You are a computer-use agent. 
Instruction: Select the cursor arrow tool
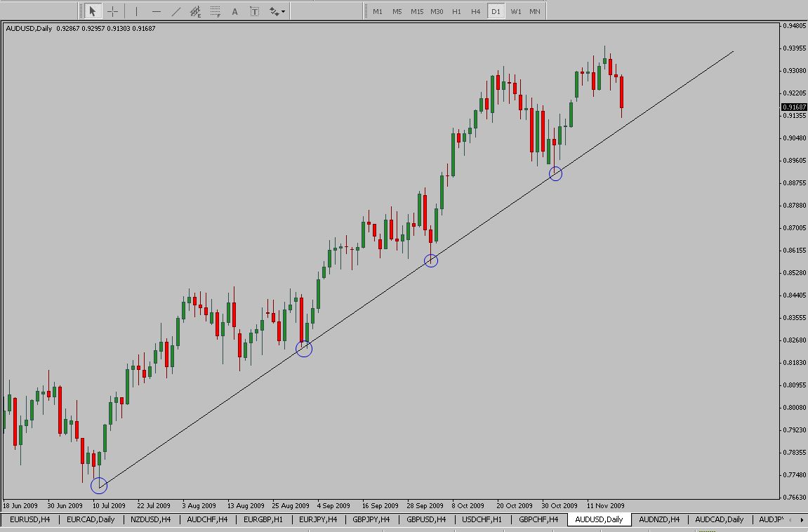[x=92, y=11]
